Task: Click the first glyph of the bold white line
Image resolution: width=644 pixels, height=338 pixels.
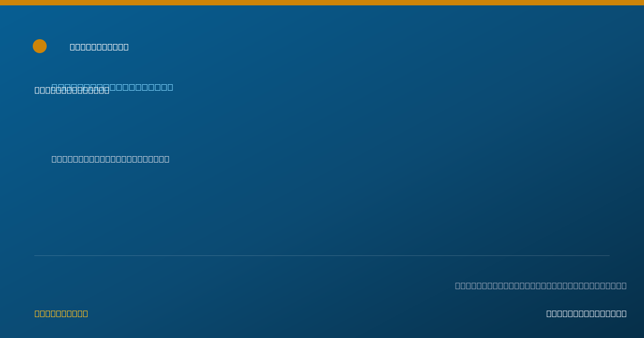Action: click(x=38, y=90)
